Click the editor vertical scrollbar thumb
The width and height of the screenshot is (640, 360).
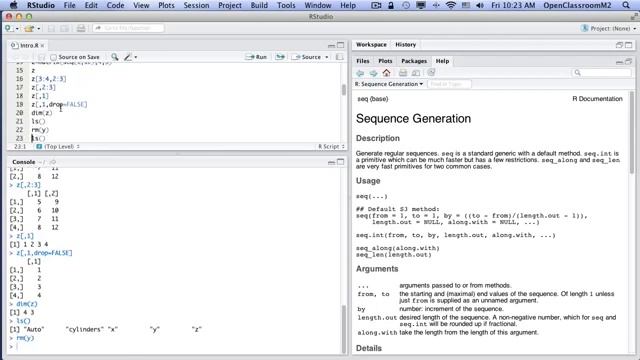tap(344, 89)
